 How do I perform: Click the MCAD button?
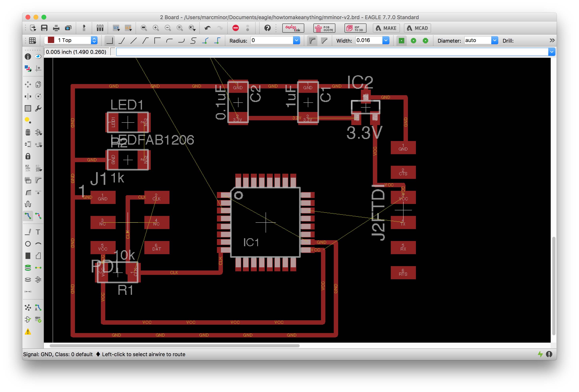(x=417, y=28)
